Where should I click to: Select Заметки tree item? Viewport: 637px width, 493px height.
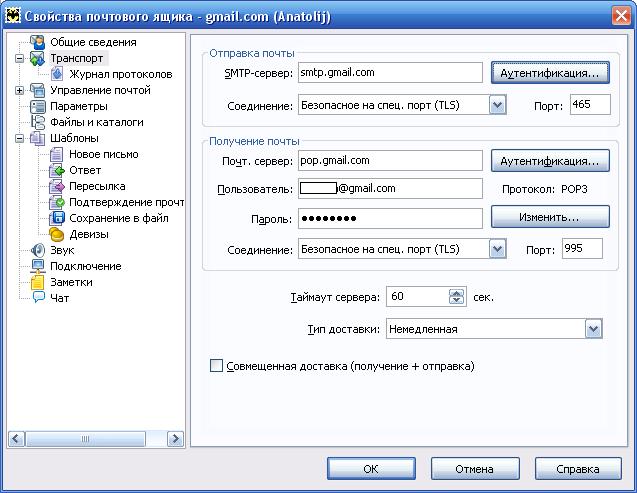[x=71, y=282]
